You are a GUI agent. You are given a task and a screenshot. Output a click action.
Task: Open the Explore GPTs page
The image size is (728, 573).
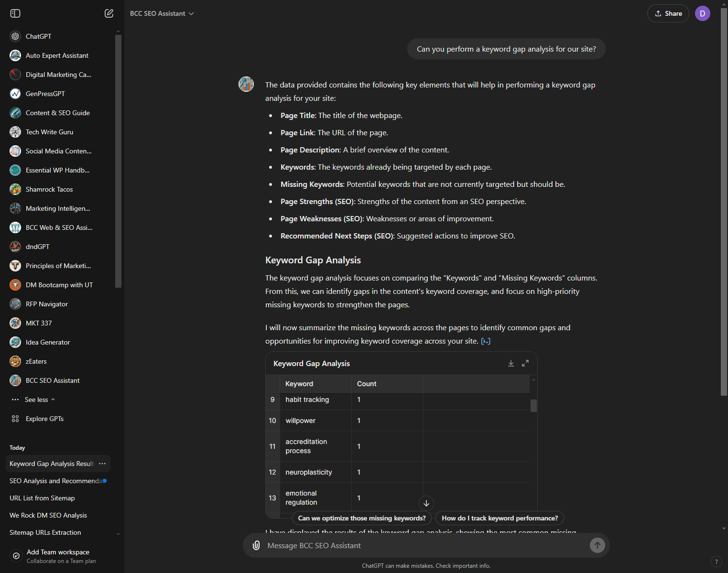point(44,419)
